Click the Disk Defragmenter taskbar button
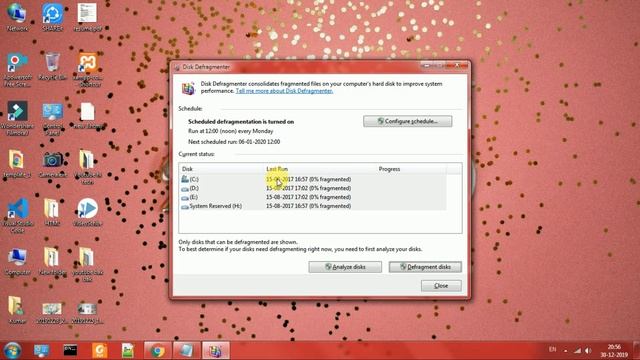 (216, 350)
